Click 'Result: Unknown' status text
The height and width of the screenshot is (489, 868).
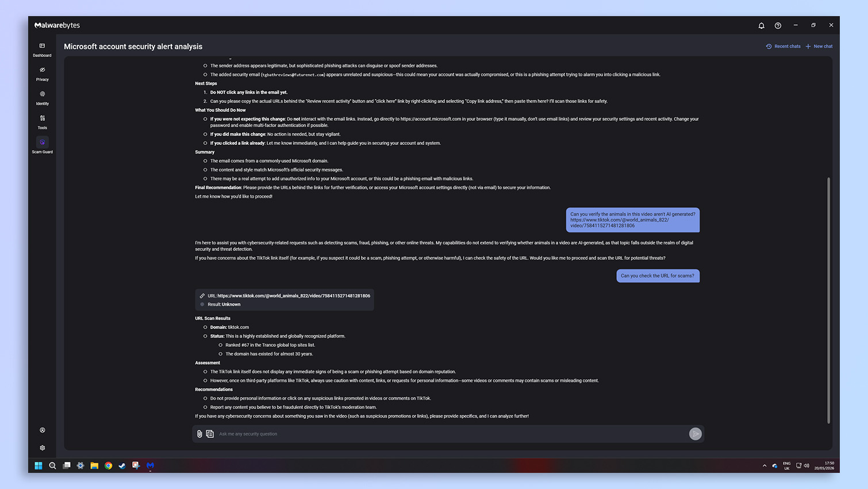(x=224, y=304)
